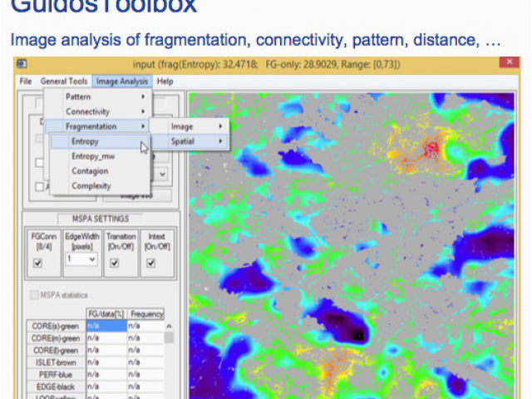
Task: Click the Image submenu arrow
Action: [220, 126]
